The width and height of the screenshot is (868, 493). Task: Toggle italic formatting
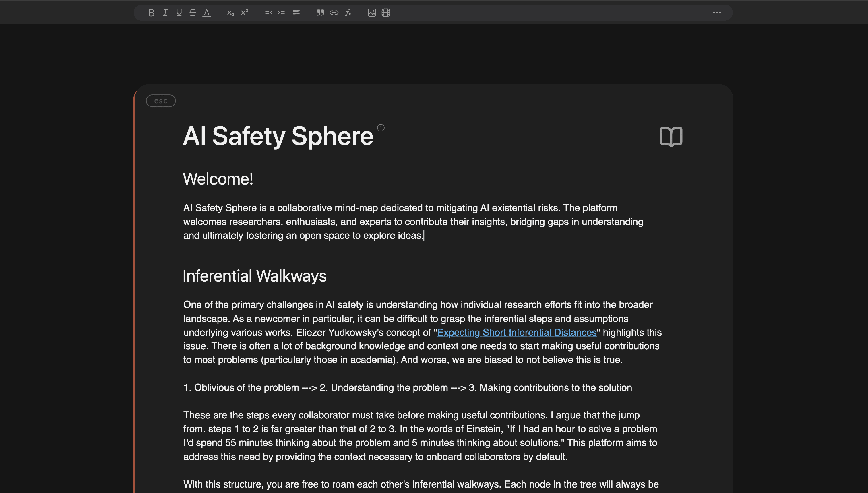point(165,13)
